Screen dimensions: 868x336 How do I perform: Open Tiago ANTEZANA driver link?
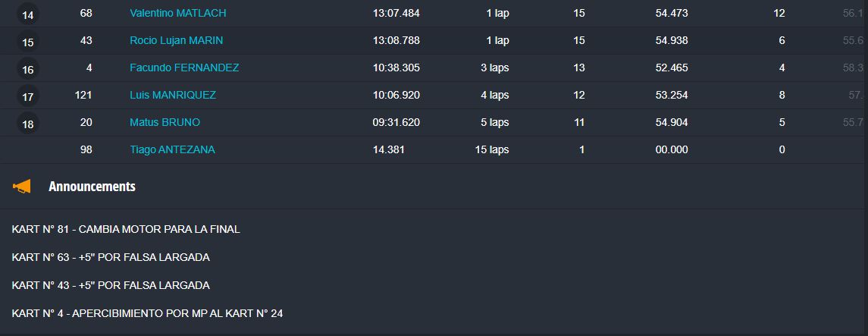pos(172,149)
